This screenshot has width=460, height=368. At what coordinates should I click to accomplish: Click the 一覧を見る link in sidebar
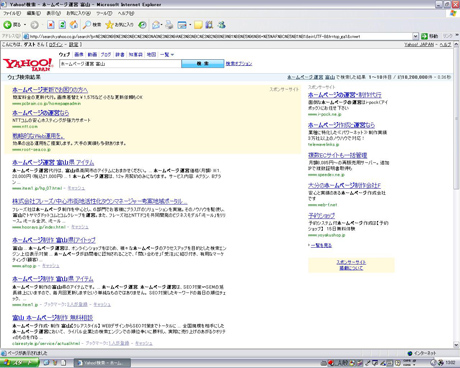(x=321, y=245)
